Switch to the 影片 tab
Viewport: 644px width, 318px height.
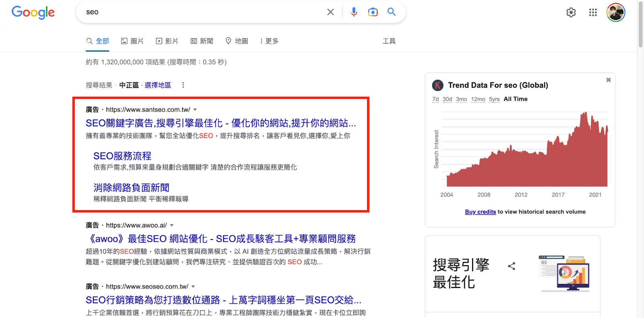(167, 41)
